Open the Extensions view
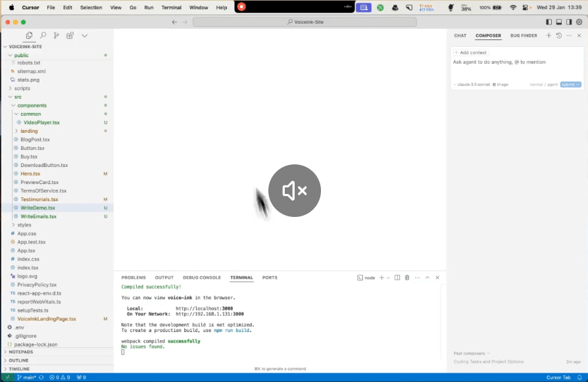588x382 pixels. coord(70,36)
